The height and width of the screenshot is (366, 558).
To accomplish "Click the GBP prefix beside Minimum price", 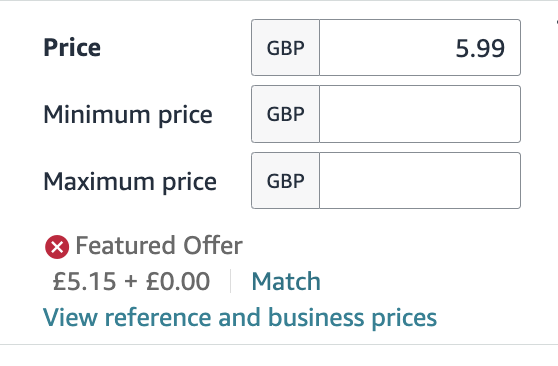I will coord(285,114).
